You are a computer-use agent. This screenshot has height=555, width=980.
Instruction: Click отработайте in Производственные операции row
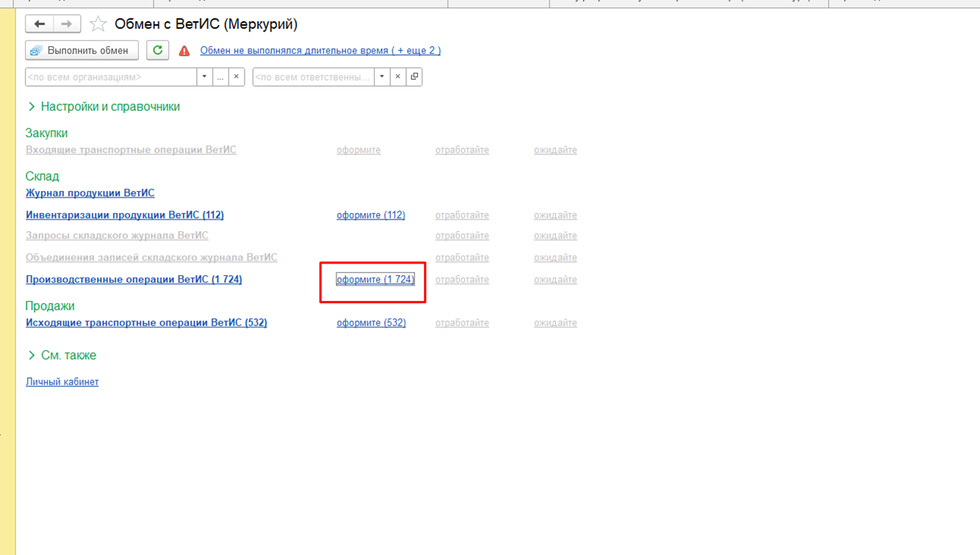point(462,280)
